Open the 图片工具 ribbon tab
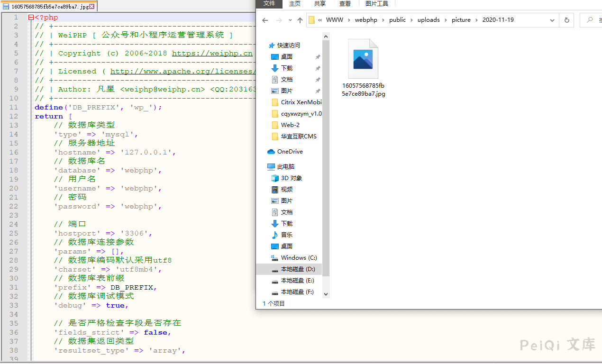 tap(377, 4)
